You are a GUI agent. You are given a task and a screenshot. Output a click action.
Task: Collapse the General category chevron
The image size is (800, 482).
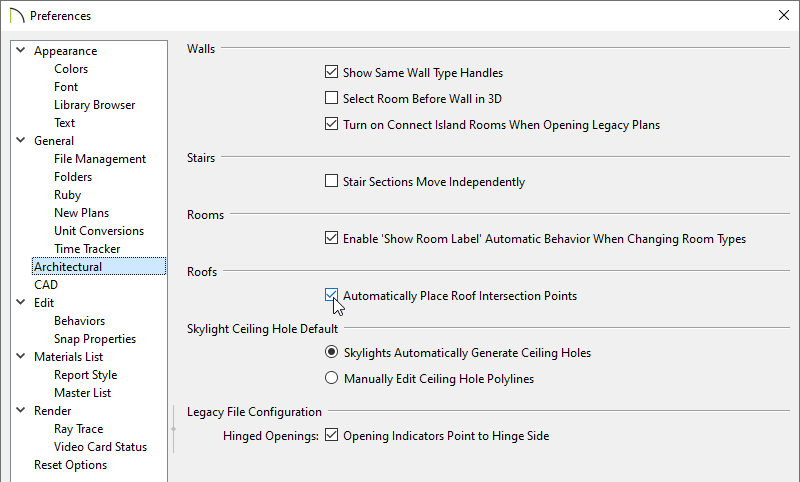click(x=21, y=140)
